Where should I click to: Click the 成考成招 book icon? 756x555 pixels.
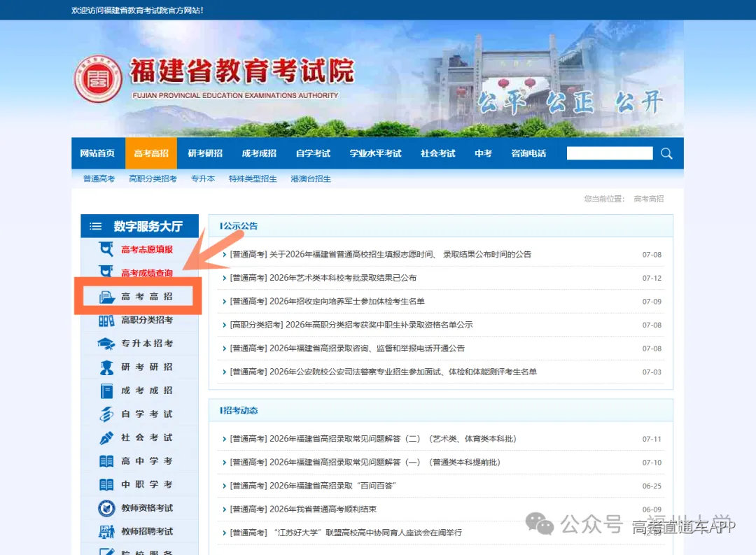(x=106, y=391)
